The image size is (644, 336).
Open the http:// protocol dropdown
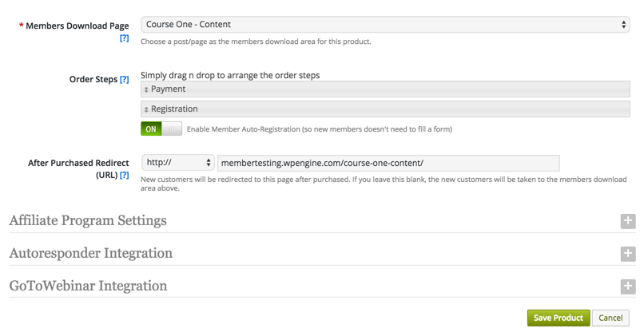pyautogui.click(x=177, y=163)
